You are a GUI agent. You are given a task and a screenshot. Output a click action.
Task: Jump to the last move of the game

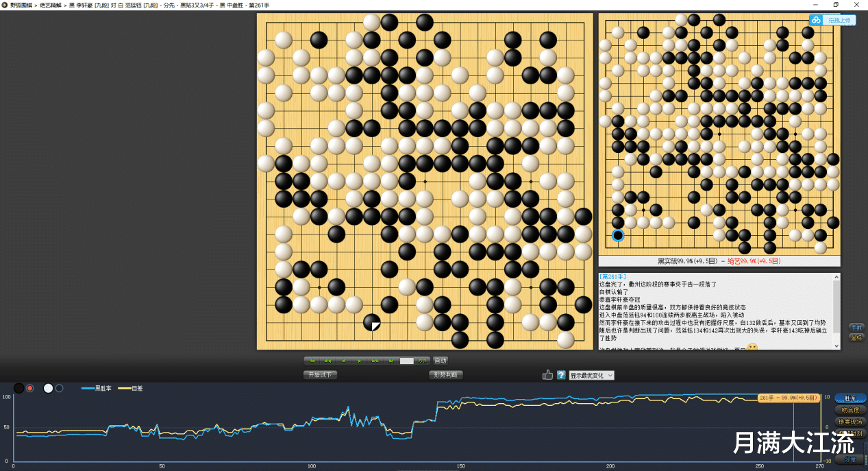tap(391, 361)
